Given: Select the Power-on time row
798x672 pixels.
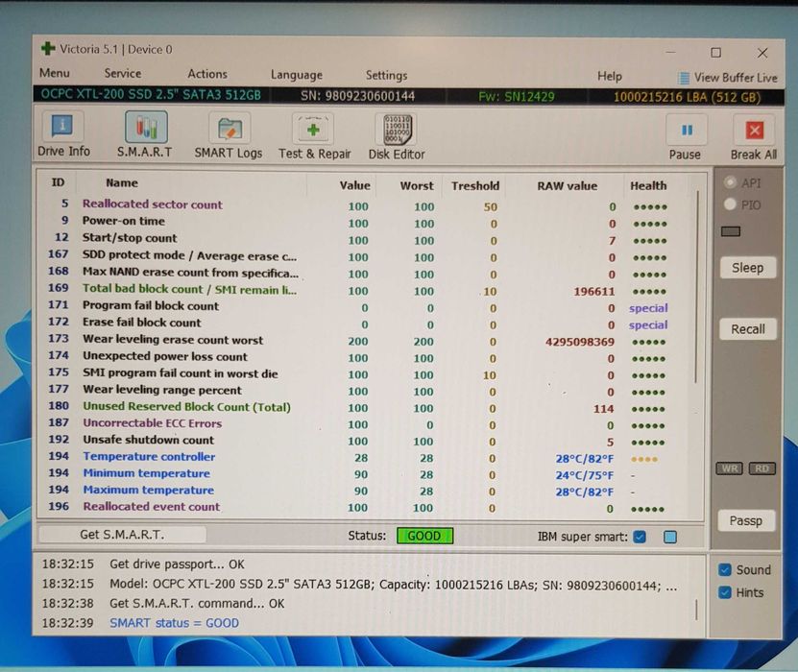Looking at the screenshot, I should click(x=364, y=223).
